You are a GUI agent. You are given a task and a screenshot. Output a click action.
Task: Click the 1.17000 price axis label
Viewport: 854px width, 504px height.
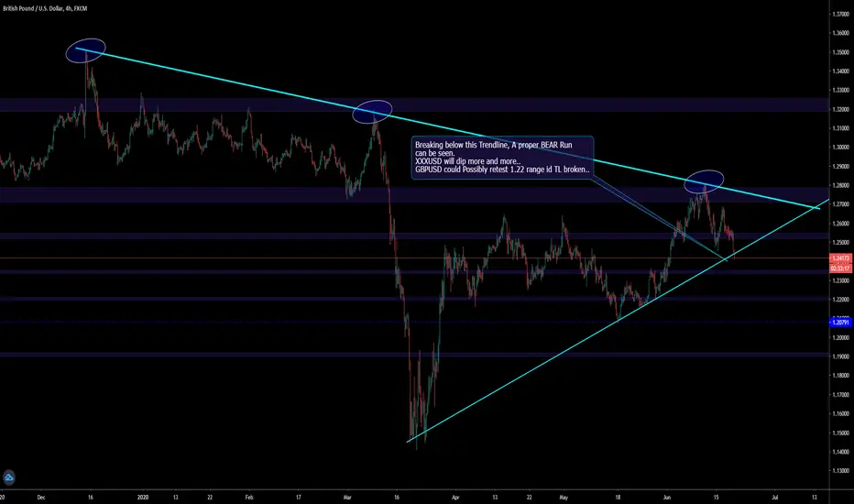[x=841, y=394]
